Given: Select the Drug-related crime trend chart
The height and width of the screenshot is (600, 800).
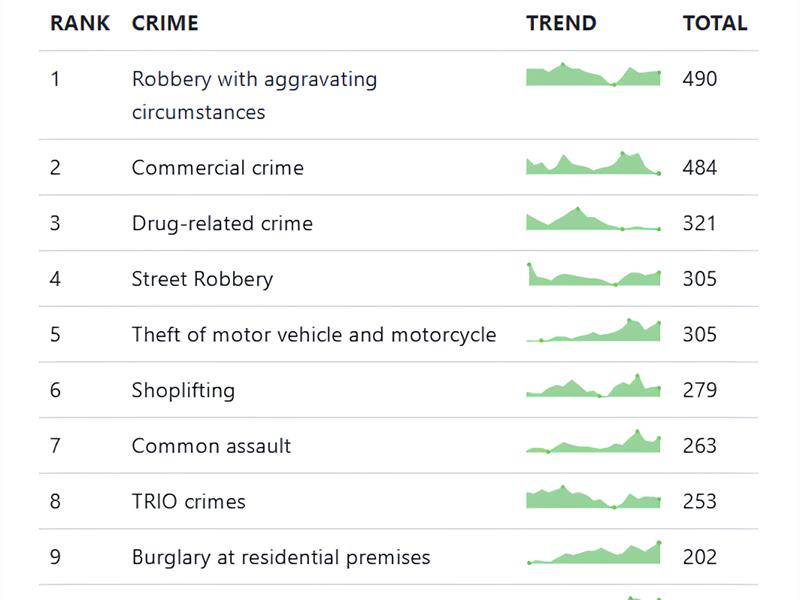Looking at the screenshot, I should 593,219.
